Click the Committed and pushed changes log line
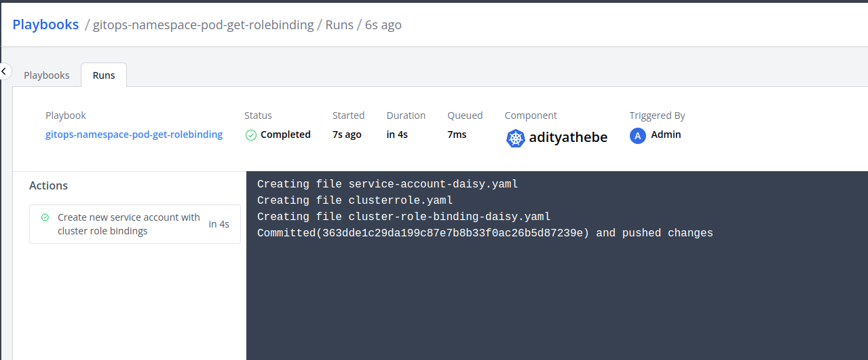This screenshot has height=360, width=868. pos(485,233)
